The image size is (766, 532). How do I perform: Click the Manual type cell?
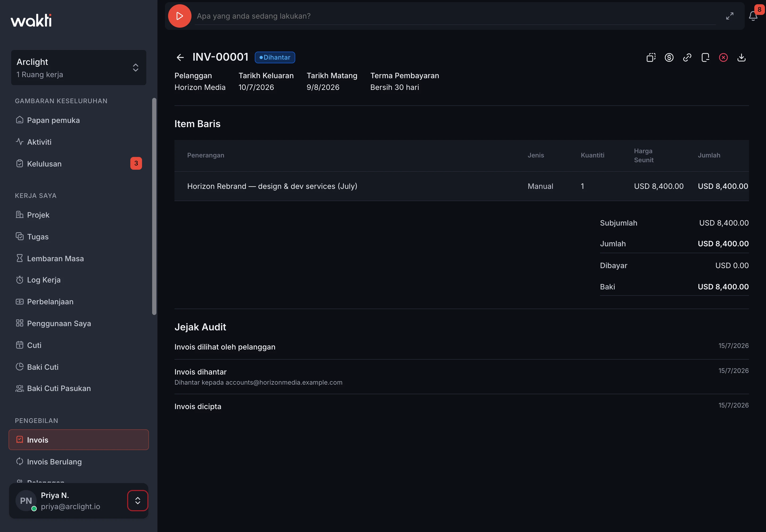(540, 186)
